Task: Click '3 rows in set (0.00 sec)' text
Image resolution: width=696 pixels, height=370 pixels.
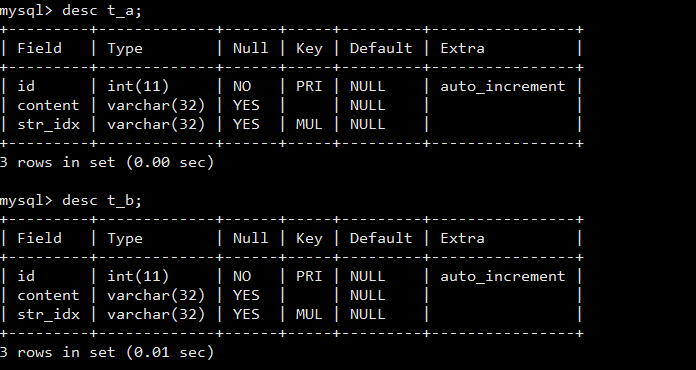Action: pos(107,162)
